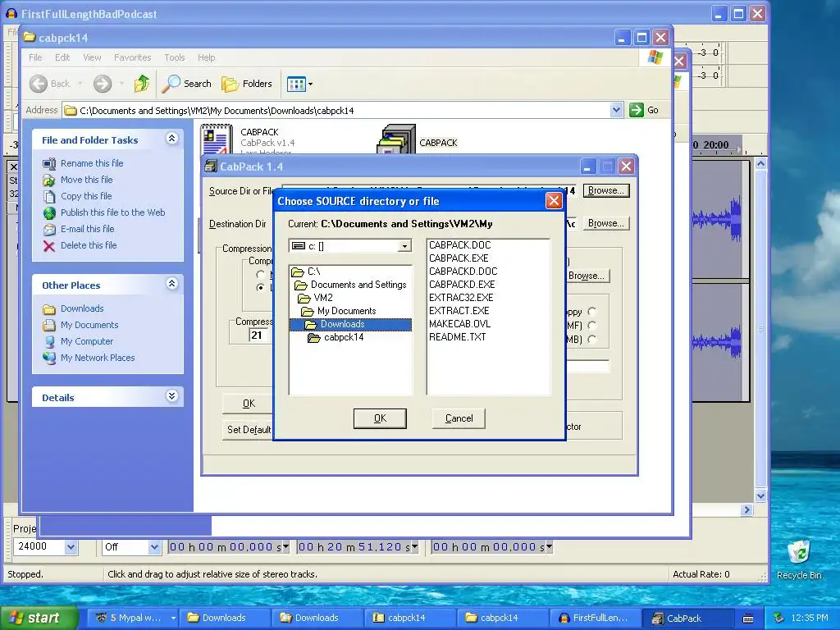The height and width of the screenshot is (630, 840).
Task: Select the CABPACK document file icon
Action: click(217, 139)
